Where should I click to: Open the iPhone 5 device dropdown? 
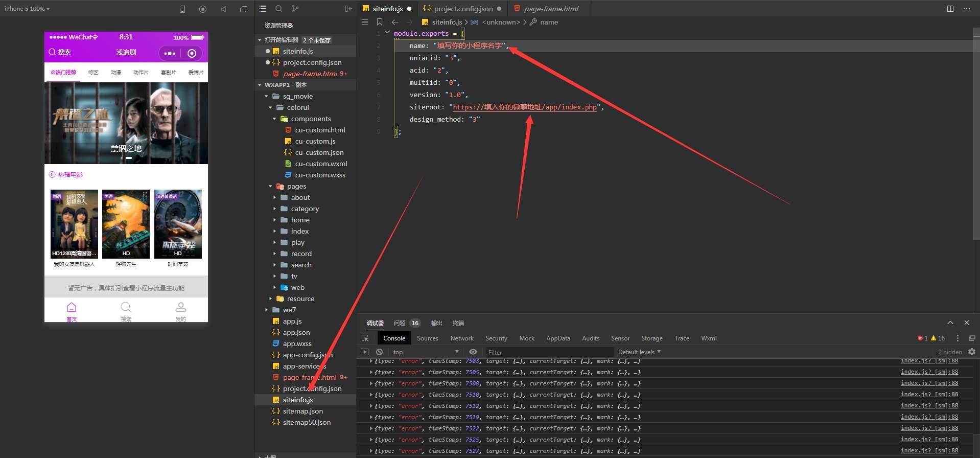click(x=27, y=9)
